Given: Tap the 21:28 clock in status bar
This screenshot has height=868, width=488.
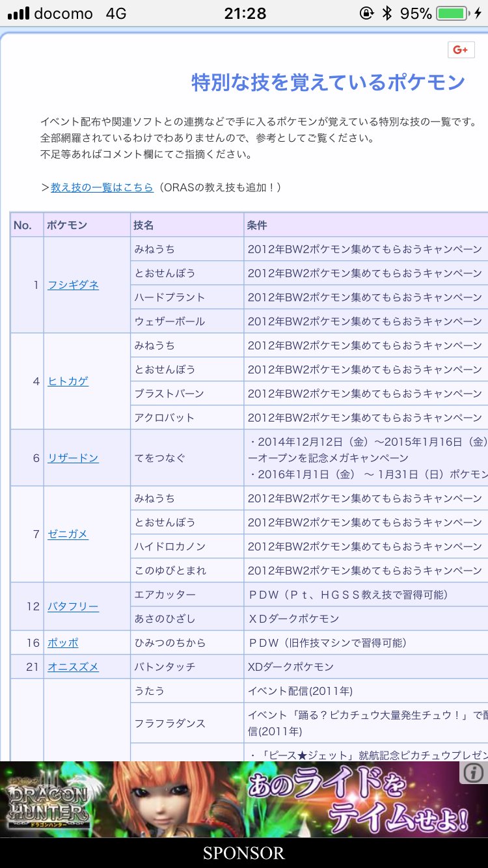Looking at the screenshot, I should click(x=245, y=13).
